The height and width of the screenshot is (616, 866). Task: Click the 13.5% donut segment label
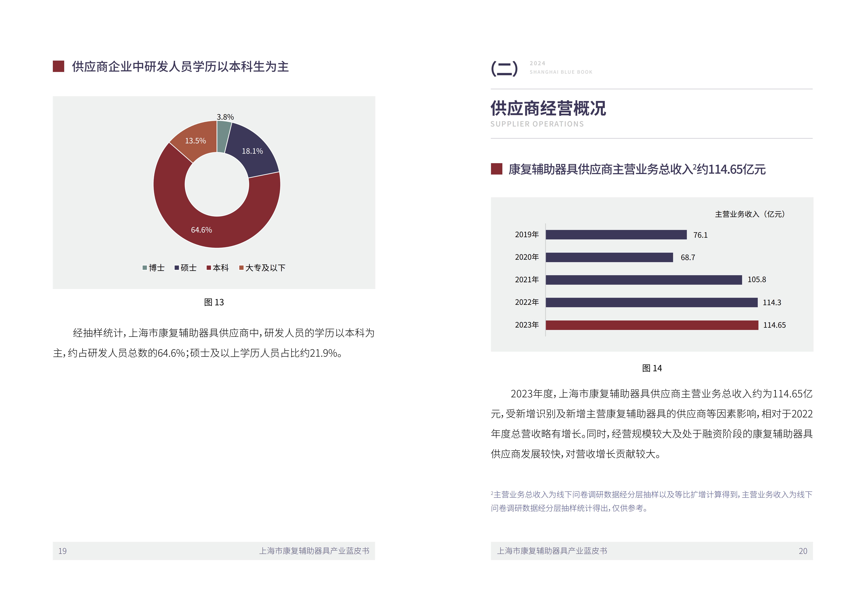(x=195, y=141)
